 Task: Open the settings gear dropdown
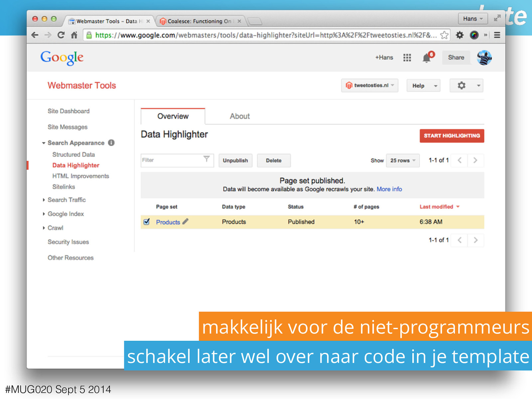(x=466, y=85)
